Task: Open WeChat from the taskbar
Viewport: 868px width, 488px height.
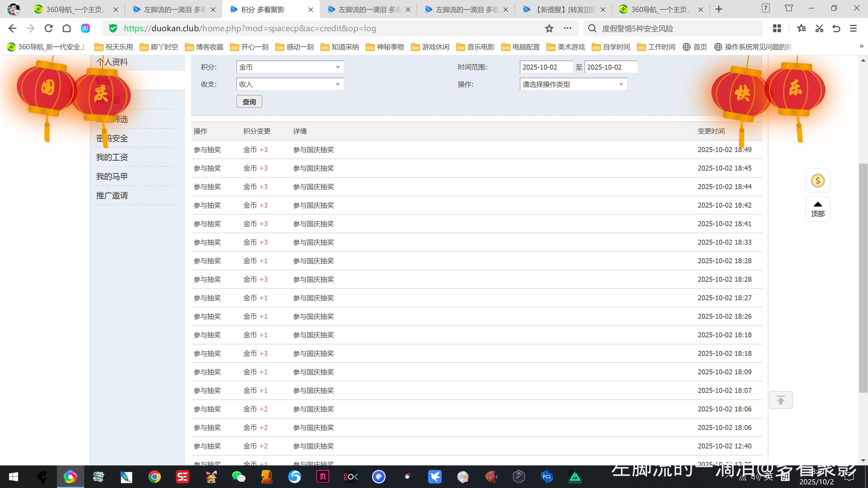Action: coord(238,476)
